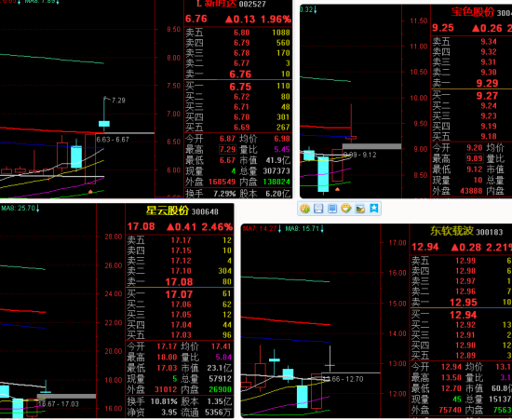The height and width of the screenshot is (420, 512).
Task: Click the 卖一 6.76 ask price row
Action: click(238, 75)
